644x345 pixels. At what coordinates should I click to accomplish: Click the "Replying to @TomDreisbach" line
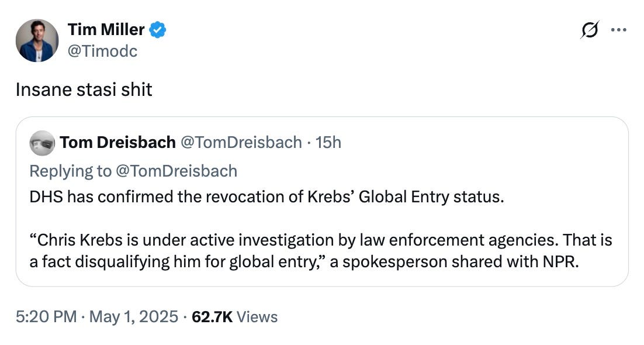pos(133,171)
